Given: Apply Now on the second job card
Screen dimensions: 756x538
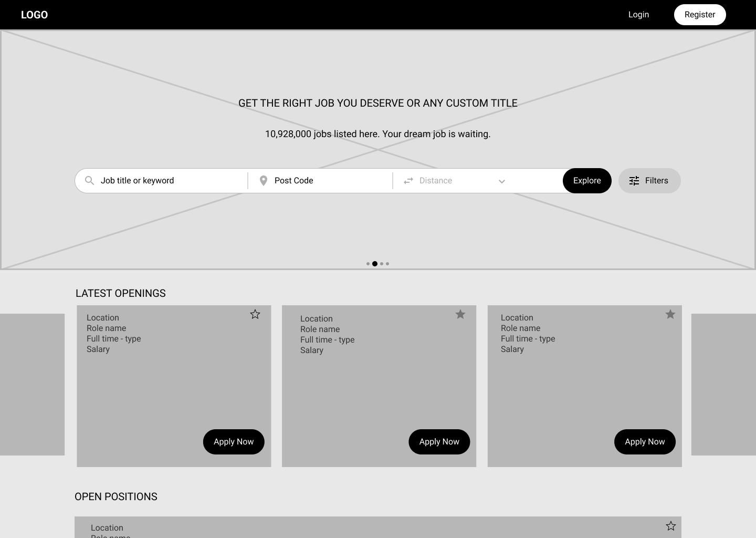Looking at the screenshot, I should click(439, 442).
